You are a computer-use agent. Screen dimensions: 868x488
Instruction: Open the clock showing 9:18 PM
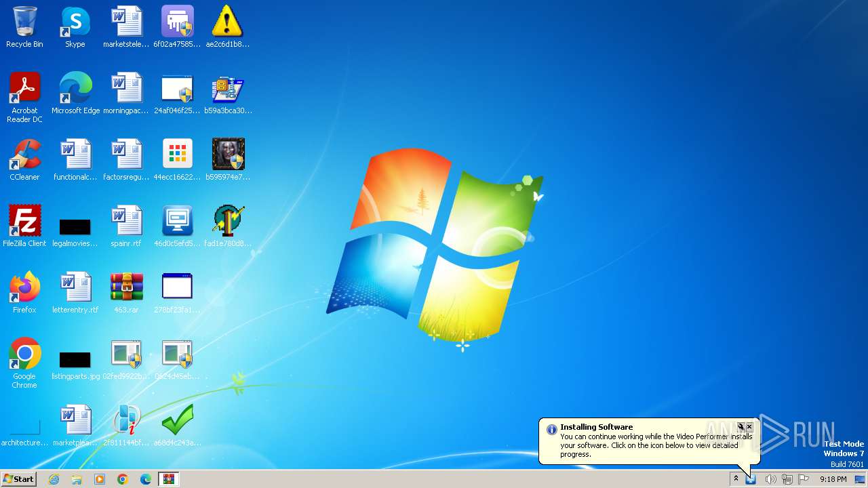click(x=833, y=479)
